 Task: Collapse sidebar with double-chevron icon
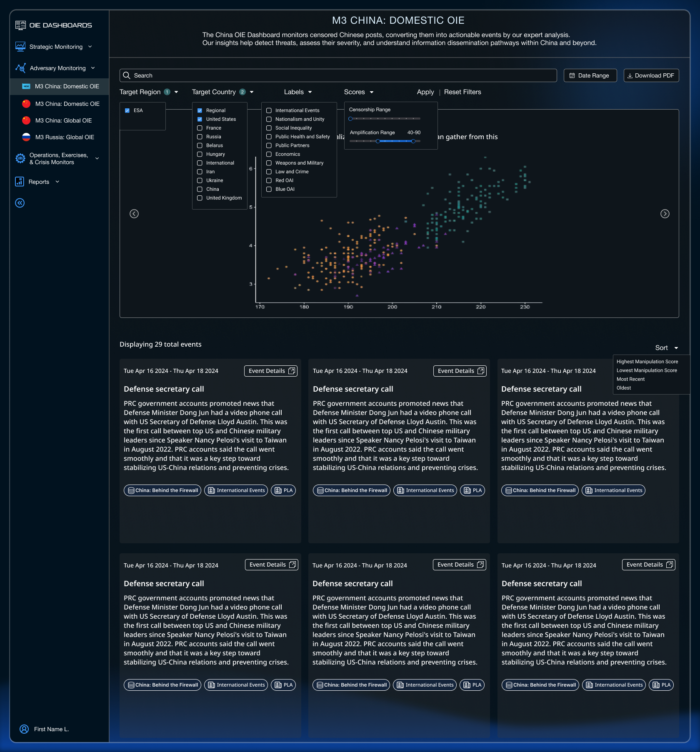coord(20,203)
